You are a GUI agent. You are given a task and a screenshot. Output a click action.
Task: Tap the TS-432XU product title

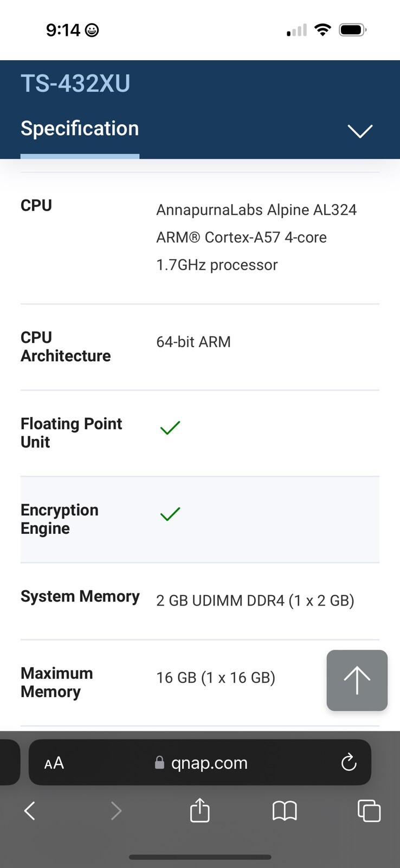click(x=75, y=84)
